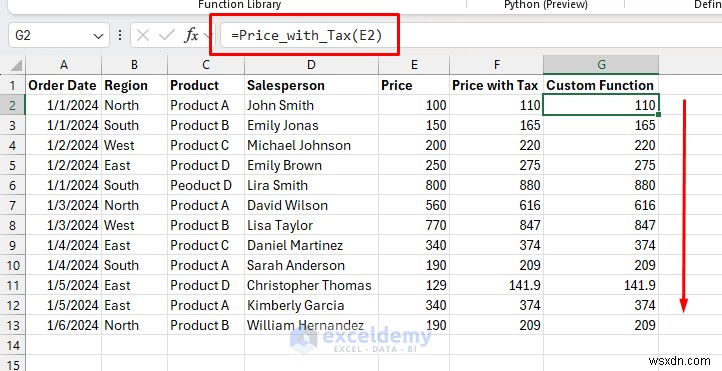Select cell with Sarah Anderson
Screen dimensions: 722x371
[x=311, y=265]
